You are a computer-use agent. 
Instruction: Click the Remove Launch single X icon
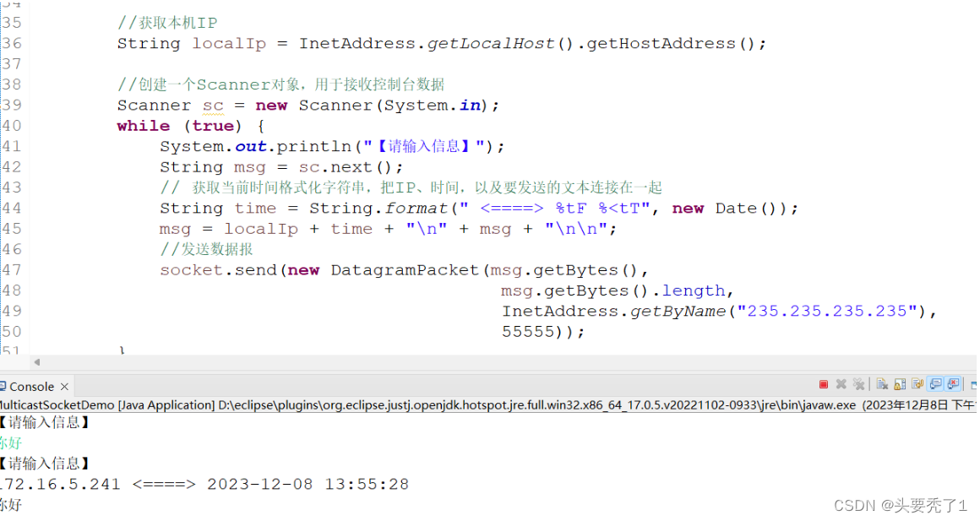(x=841, y=385)
